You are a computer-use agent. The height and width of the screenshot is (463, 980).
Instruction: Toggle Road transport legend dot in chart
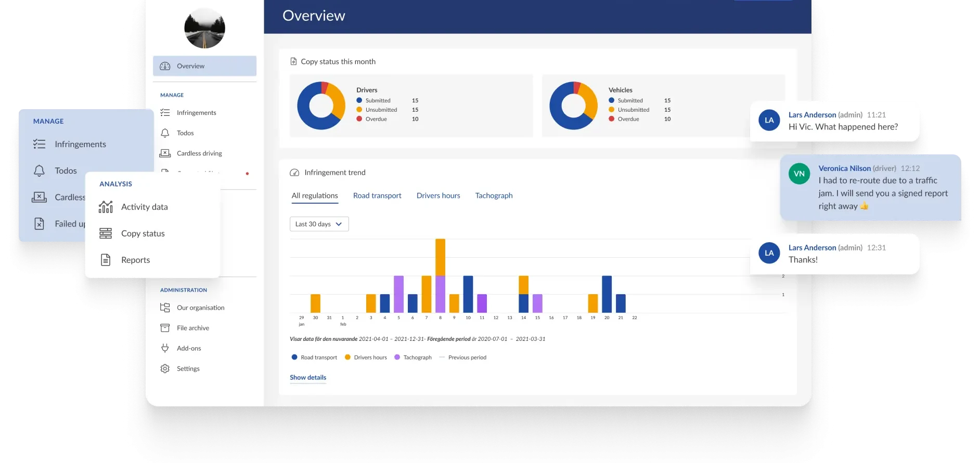294,357
